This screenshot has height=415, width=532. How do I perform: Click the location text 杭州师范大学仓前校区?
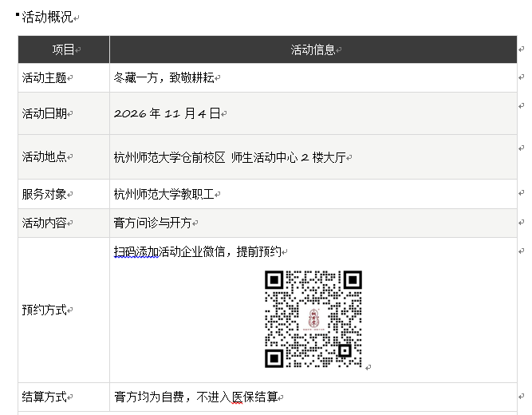pos(169,157)
